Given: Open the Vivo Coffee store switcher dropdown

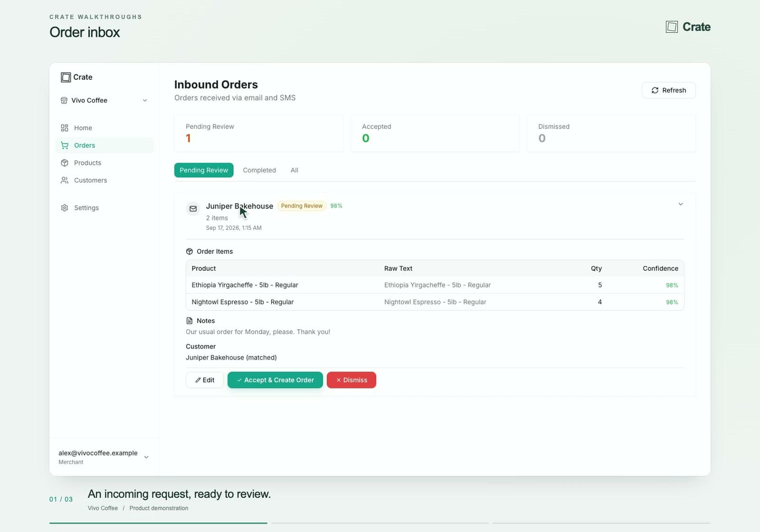Looking at the screenshot, I should (104, 100).
